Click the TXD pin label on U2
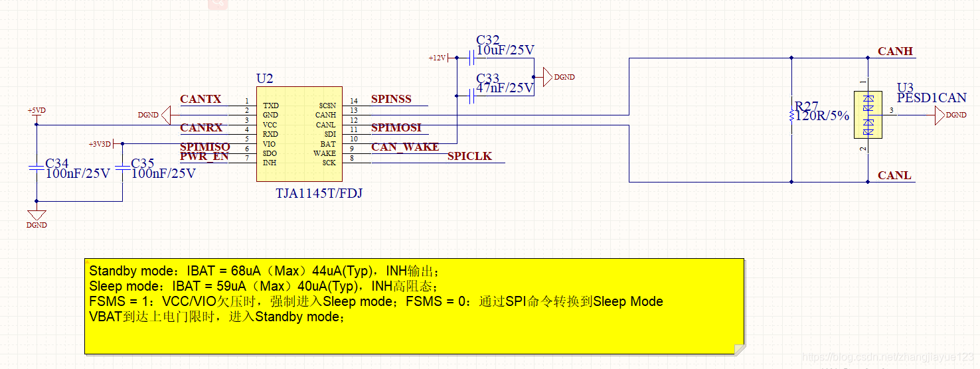Image resolution: width=980 pixels, height=369 pixels. pyautogui.click(x=271, y=106)
